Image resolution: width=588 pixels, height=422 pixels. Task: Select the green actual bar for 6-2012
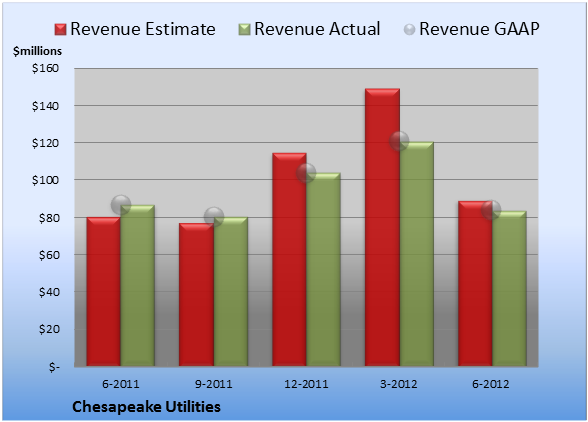509,288
